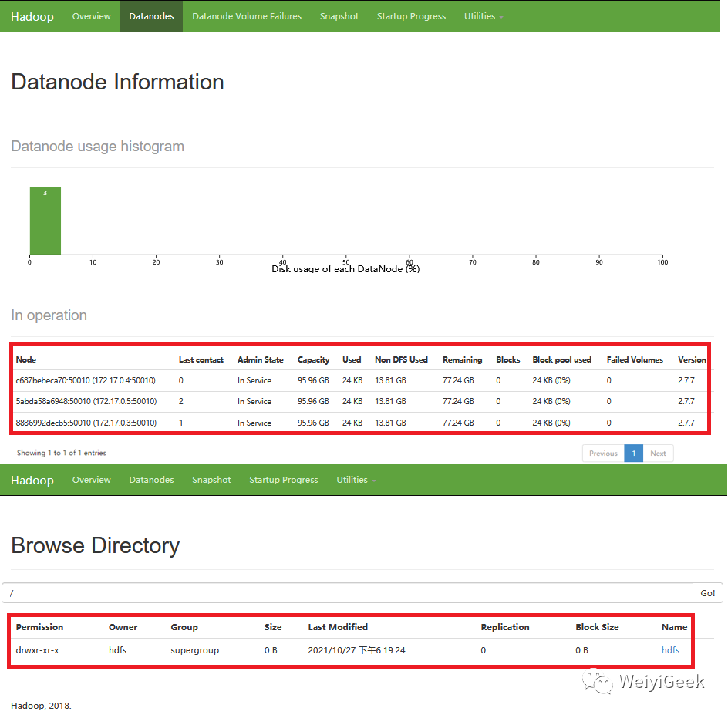Sort by Used column header
Screen dimensions: 728x715
click(x=352, y=359)
